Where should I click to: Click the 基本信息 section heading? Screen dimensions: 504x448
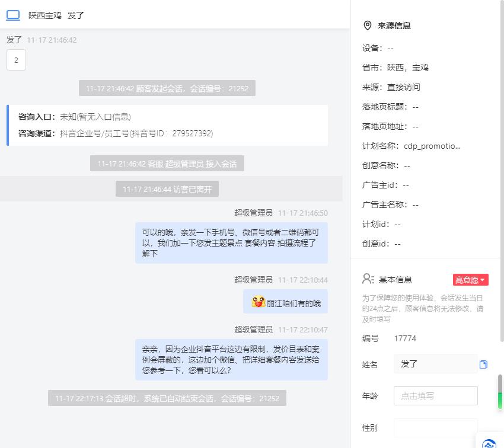(x=395, y=280)
